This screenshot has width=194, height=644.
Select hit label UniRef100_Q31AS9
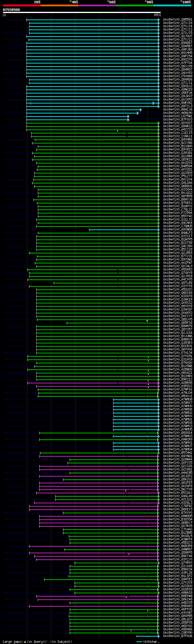(178, 360)
